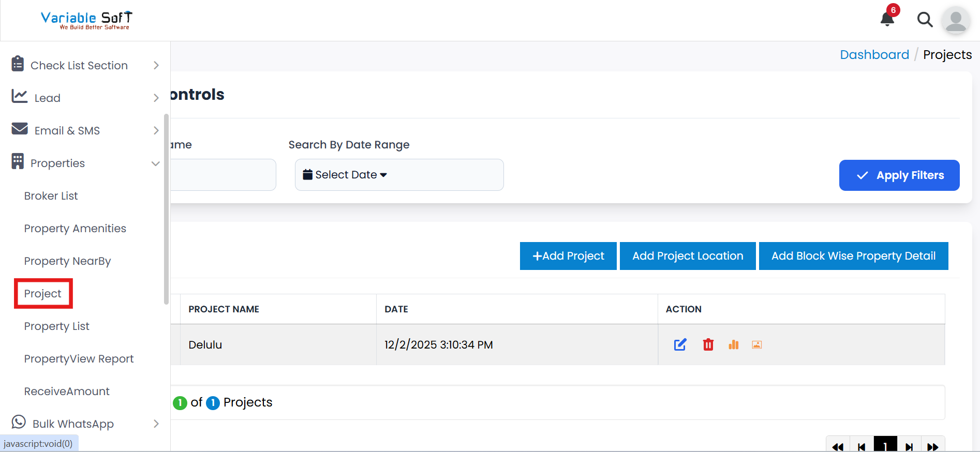Open the image gallery icon for Delulu

pyautogui.click(x=756, y=344)
